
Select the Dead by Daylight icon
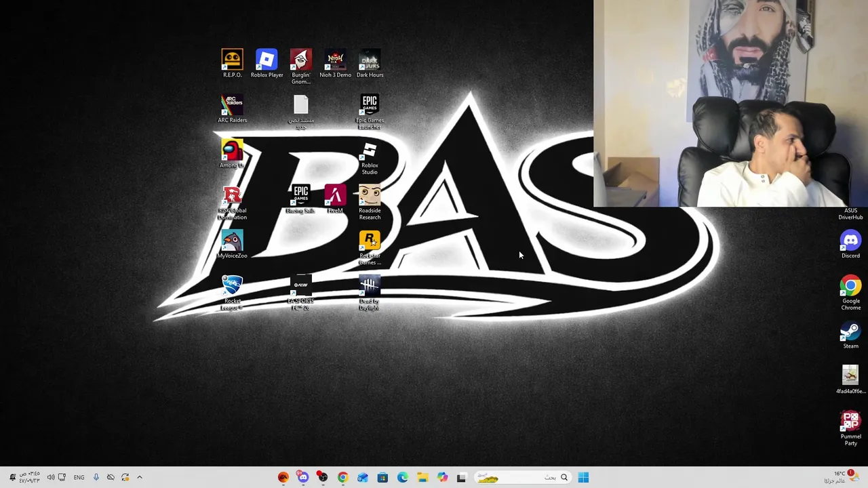pos(370,293)
